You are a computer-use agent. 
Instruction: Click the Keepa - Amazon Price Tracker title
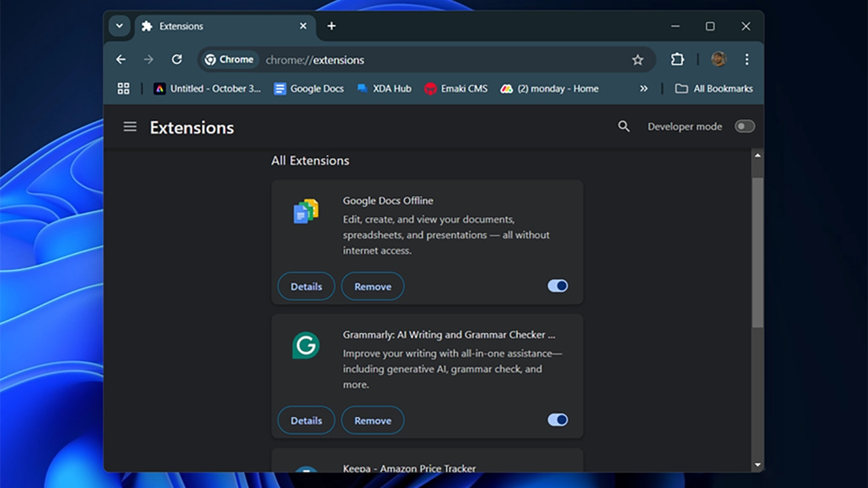[409, 468]
